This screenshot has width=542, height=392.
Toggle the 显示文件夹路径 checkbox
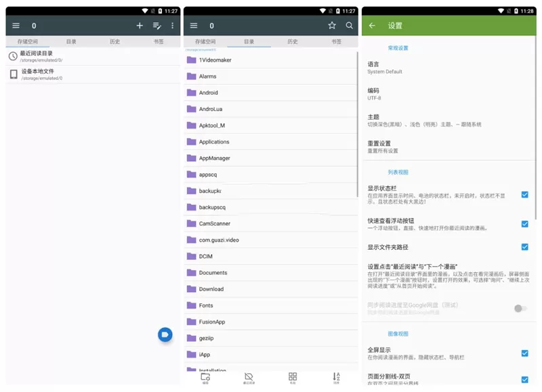(x=524, y=246)
